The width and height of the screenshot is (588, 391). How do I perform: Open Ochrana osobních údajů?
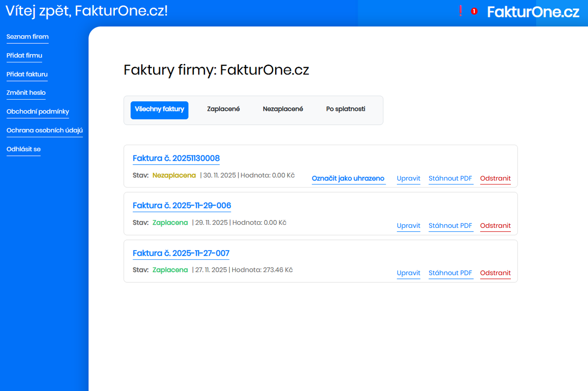(45, 130)
